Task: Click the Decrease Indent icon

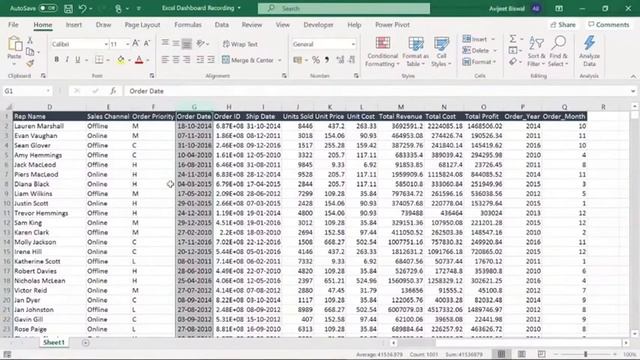Action: (200, 60)
